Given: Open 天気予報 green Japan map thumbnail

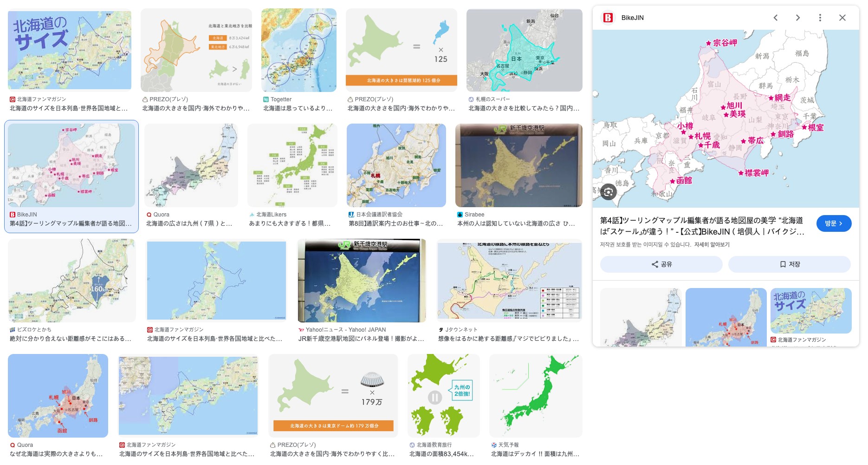Looking at the screenshot, I should (536, 396).
